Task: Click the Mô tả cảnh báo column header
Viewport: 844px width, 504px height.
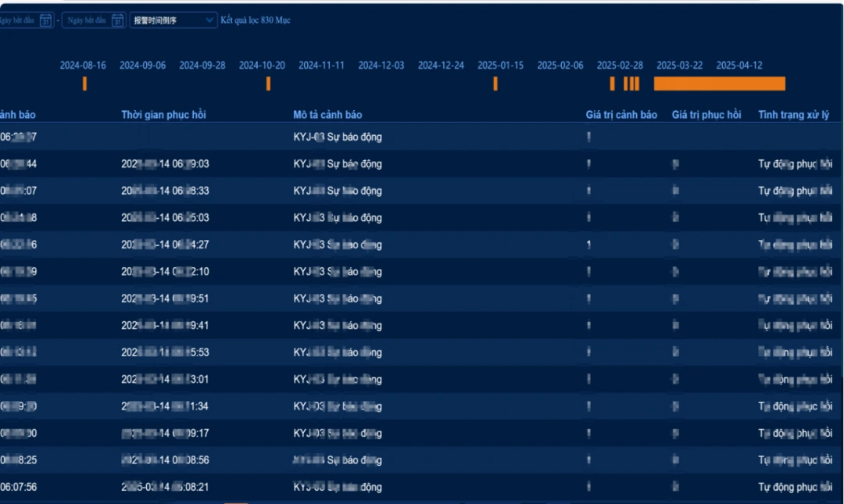Action: pos(327,115)
